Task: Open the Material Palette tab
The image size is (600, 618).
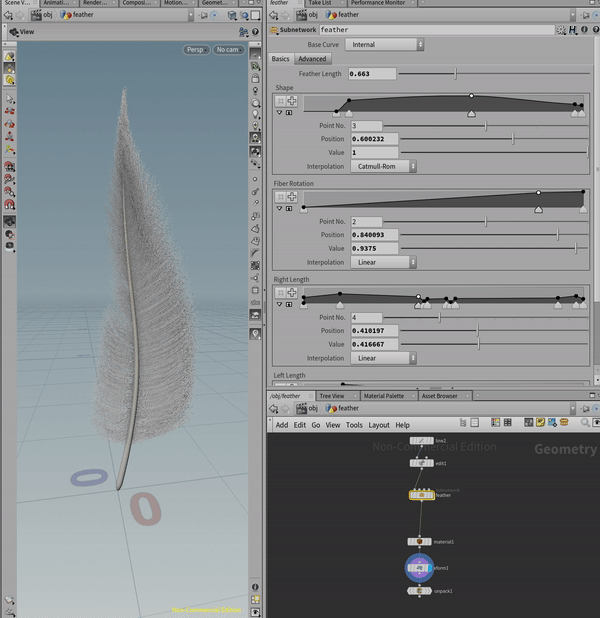Action: (x=384, y=396)
